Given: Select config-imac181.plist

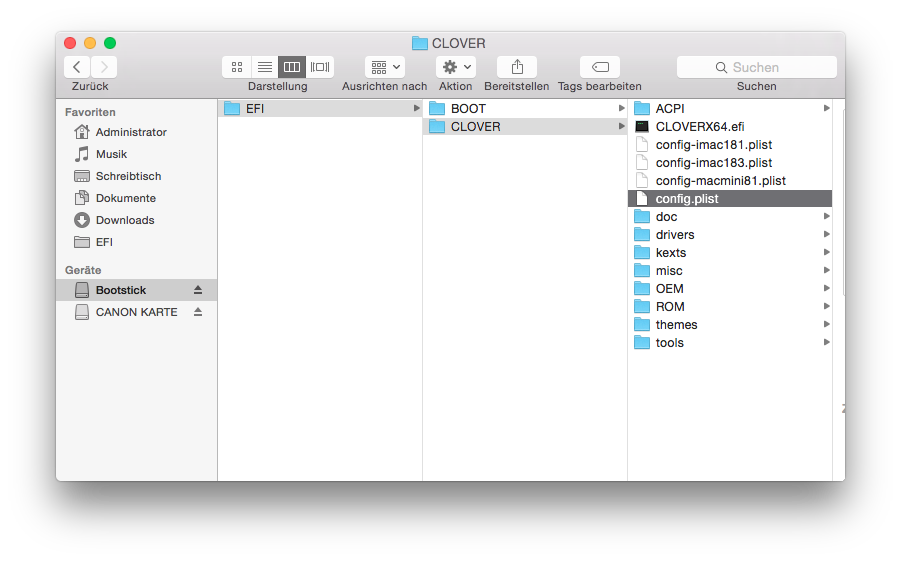Looking at the screenshot, I should [x=730, y=144].
